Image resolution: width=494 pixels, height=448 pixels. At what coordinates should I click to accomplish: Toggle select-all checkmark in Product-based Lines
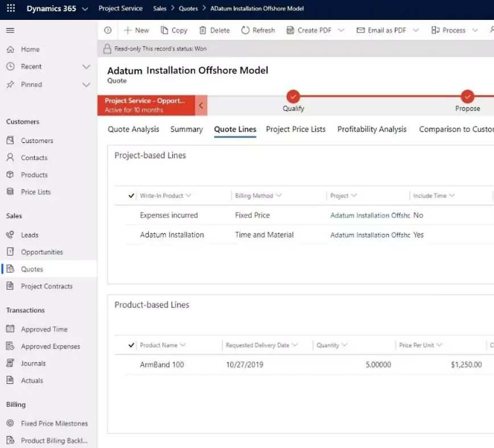pyautogui.click(x=132, y=346)
